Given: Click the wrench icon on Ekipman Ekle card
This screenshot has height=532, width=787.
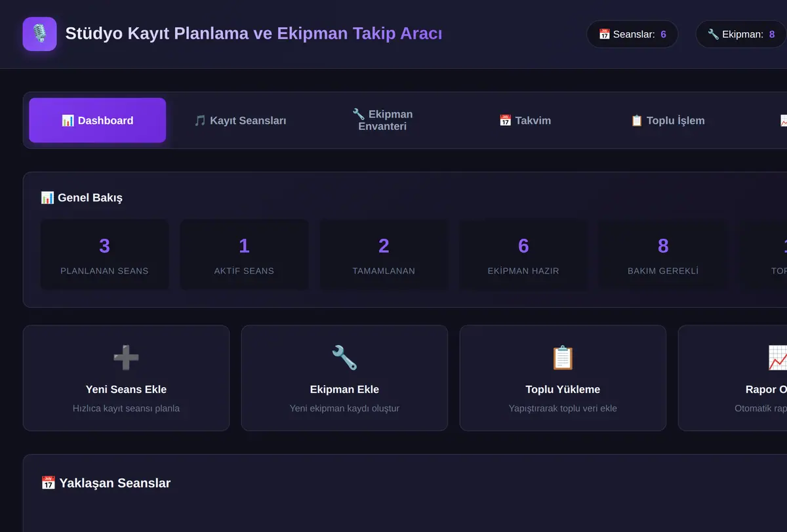Looking at the screenshot, I should [344, 358].
